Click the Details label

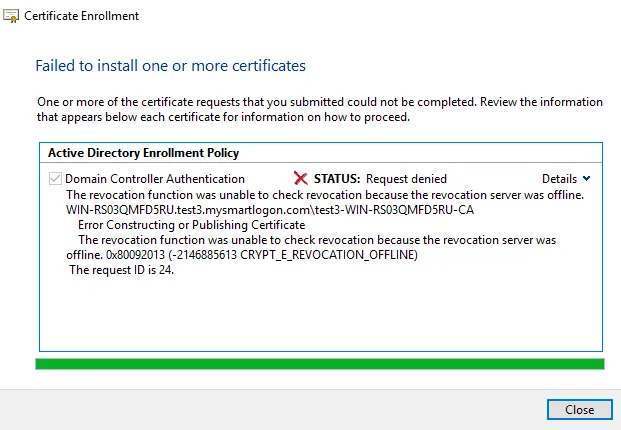tap(559, 179)
